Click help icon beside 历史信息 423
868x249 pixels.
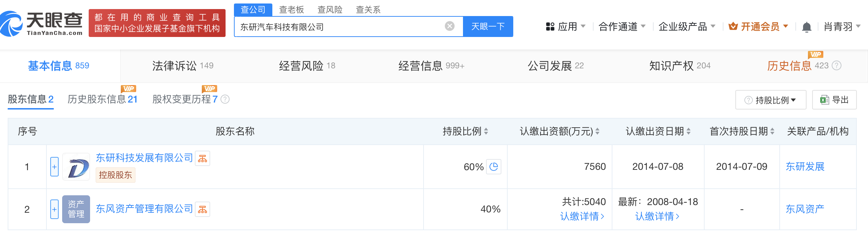837,66
